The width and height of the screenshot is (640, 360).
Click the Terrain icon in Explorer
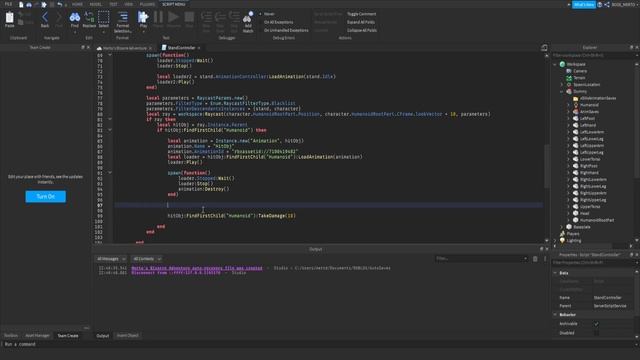(x=569, y=78)
